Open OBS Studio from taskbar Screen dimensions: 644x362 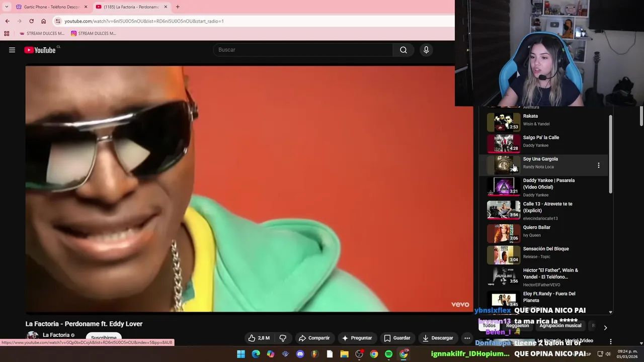pos(359,354)
